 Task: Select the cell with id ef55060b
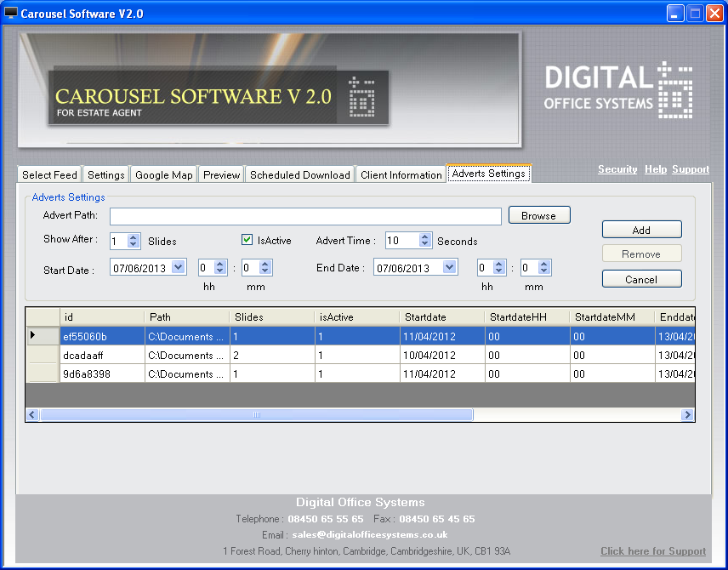[x=102, y=336]
